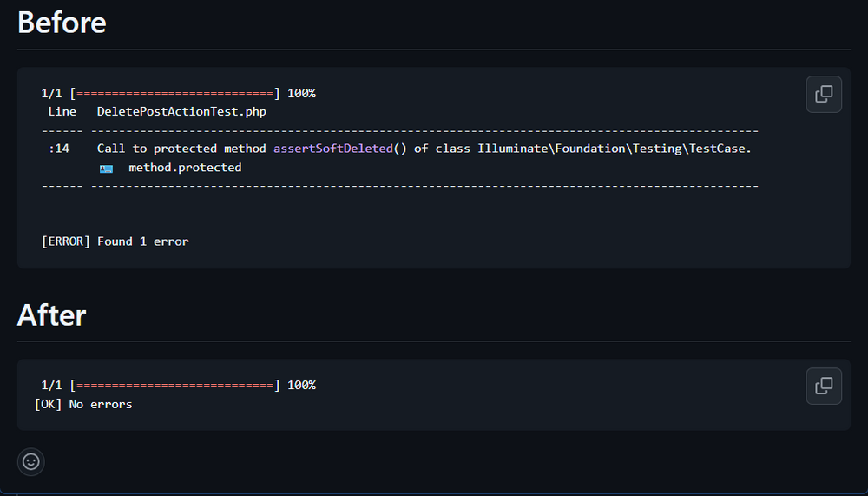
Task: Click the "1/1" counter in After block
Action: (52, 385)
